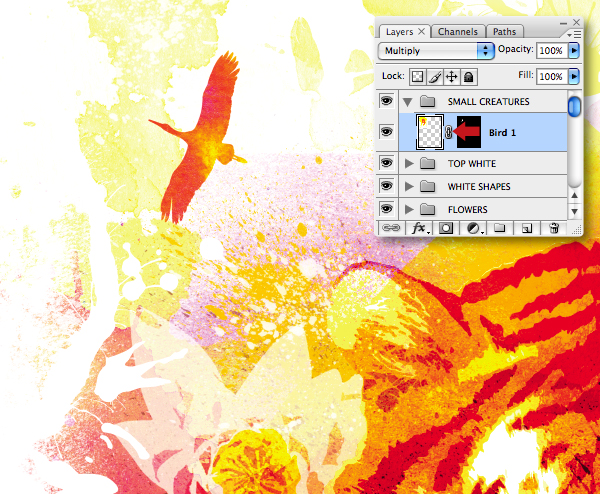
Task: Select the TOP WHITE folder icon
Action: pyautogui.click(x=427, y=163)
